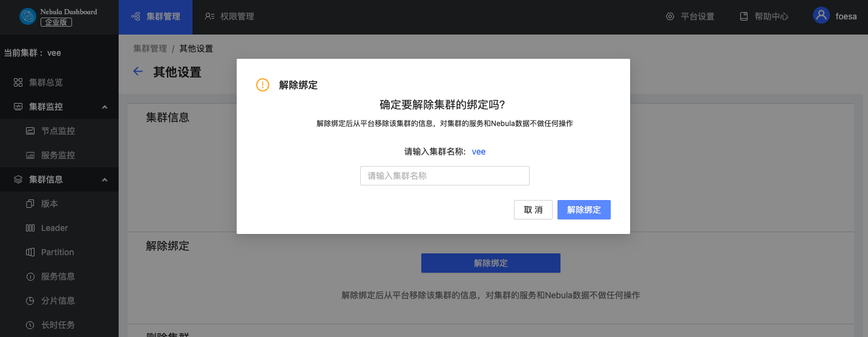Open 平台设置 in the header

(690, 17)
